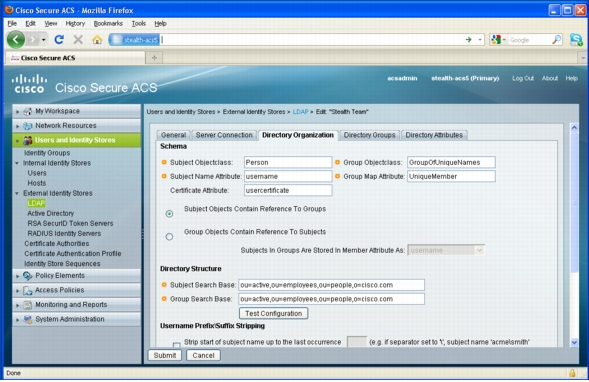
Task: Expand the Policy Elements section arrow
Action: [x=17, y=276]
